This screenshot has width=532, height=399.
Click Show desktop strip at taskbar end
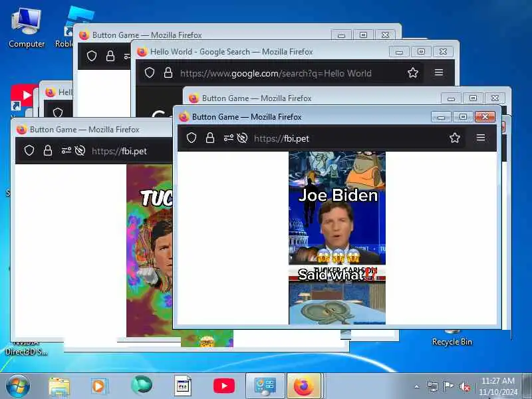pos(527,386)
